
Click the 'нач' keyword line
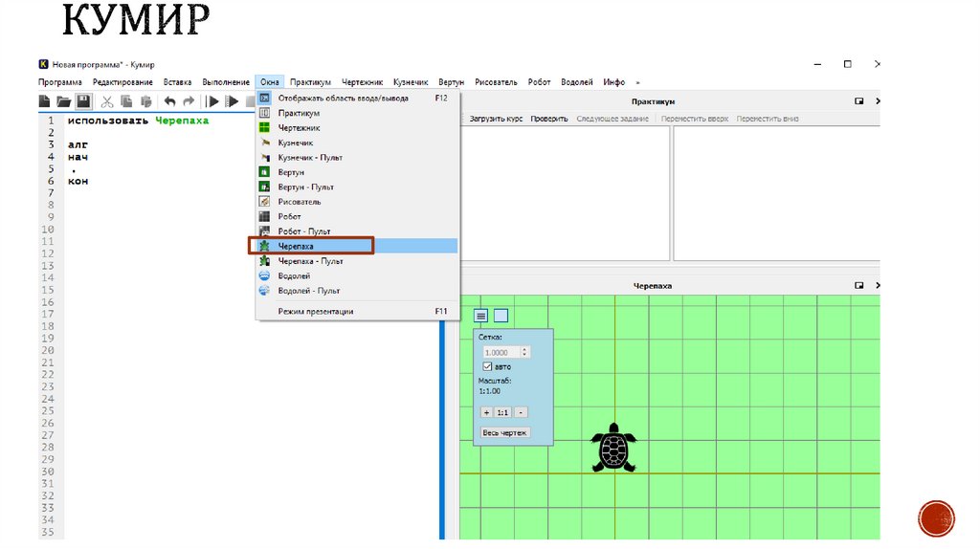78,158
